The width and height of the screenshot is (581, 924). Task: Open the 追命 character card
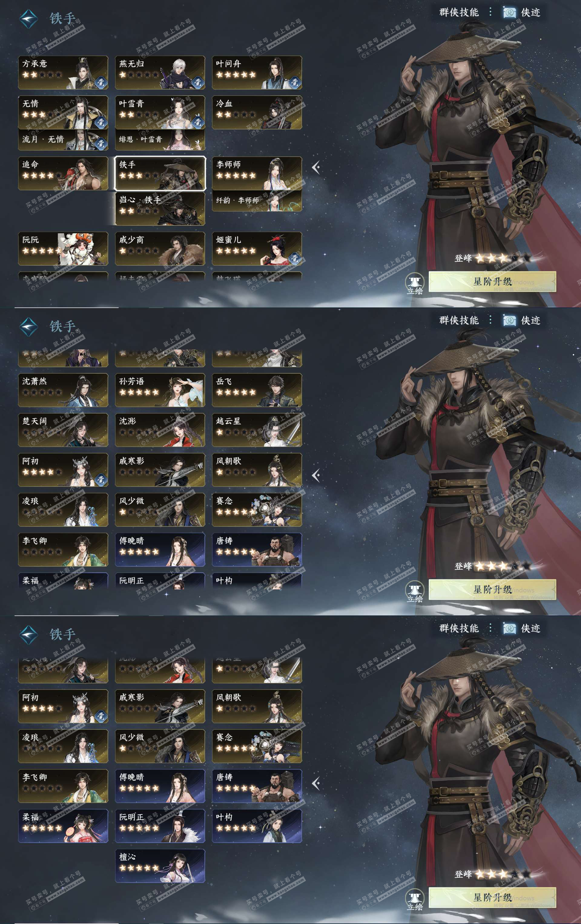pyautogui.click(x=63, y=173)
